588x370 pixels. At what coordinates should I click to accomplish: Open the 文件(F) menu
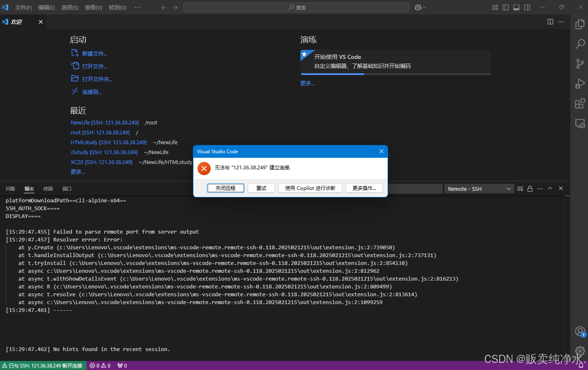(x=23, y=7)
